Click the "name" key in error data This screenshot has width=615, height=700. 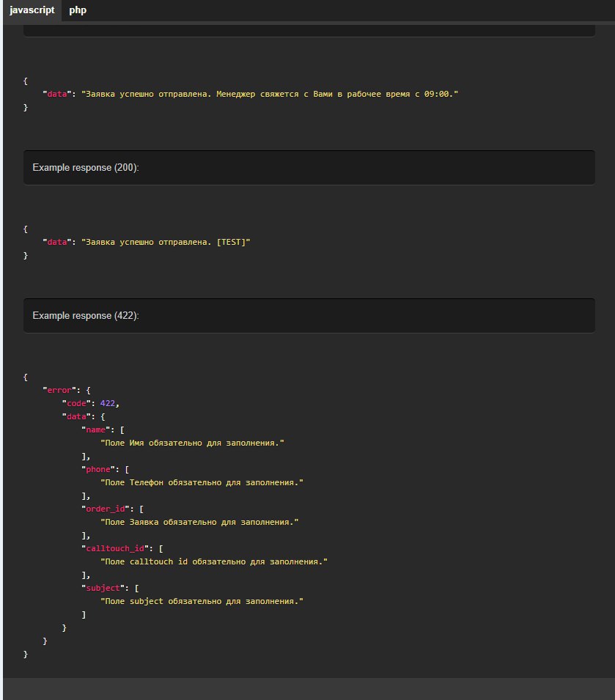tap(95, 430)
